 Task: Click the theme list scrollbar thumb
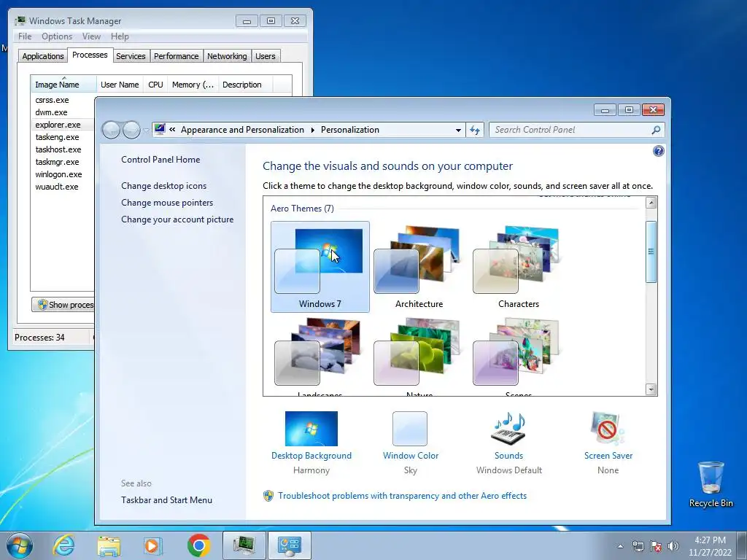tap(651, 252)
